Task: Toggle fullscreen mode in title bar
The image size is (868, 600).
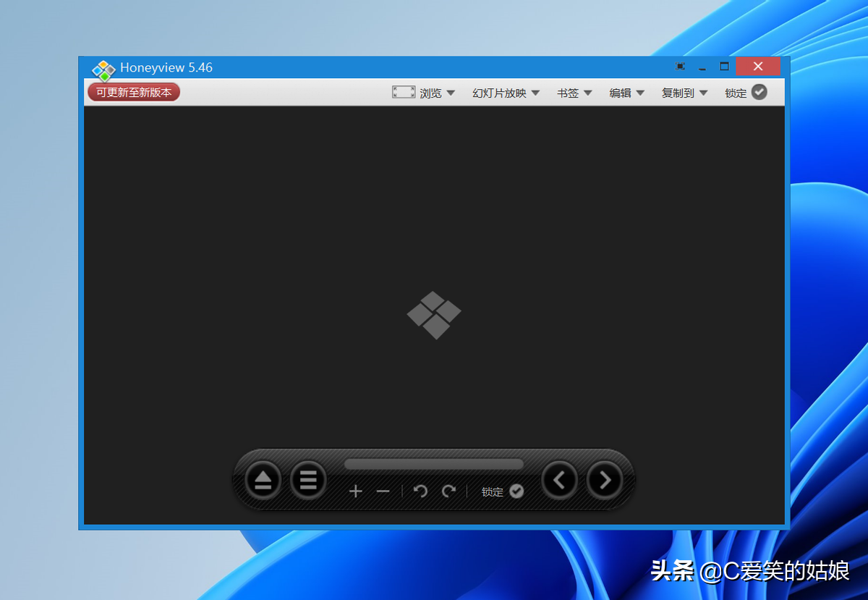Action: coord(680,66)
